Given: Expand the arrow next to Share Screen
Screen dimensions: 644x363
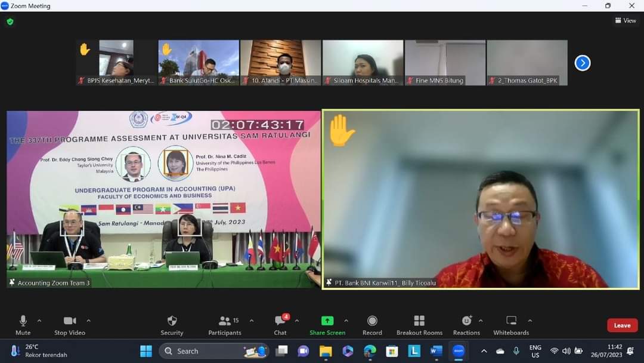Looking at the screenshot, I should pos(346,321).
